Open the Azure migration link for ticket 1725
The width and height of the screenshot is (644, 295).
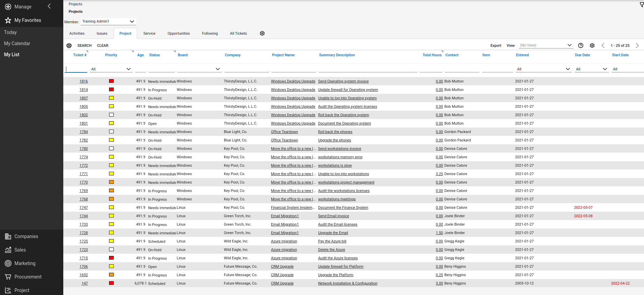pos(284,241)
